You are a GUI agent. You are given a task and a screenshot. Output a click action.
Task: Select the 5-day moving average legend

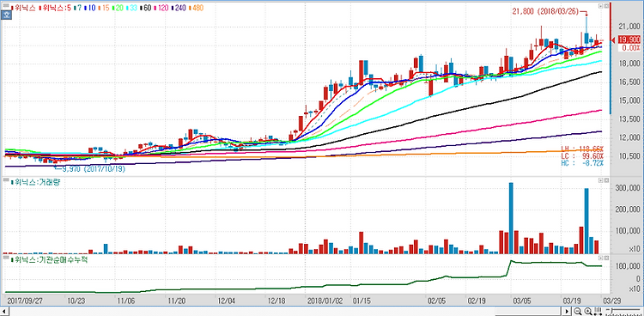click(x=55, y=8)
